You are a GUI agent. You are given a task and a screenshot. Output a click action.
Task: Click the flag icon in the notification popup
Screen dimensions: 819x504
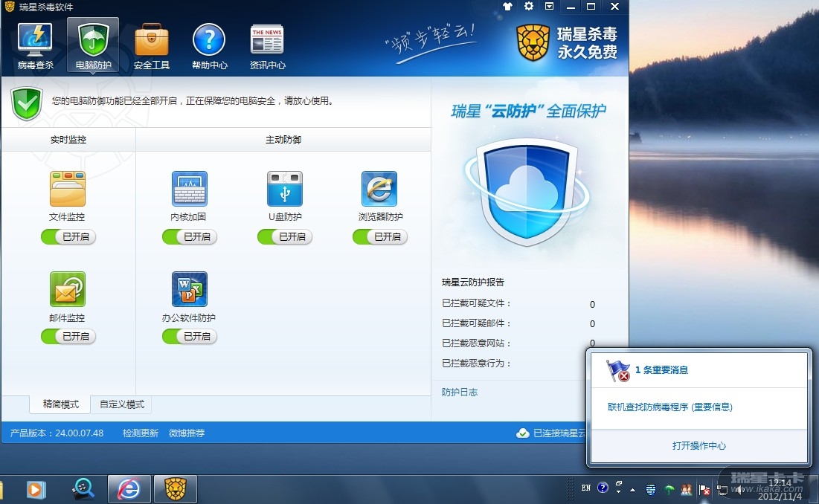coord(618,370)
